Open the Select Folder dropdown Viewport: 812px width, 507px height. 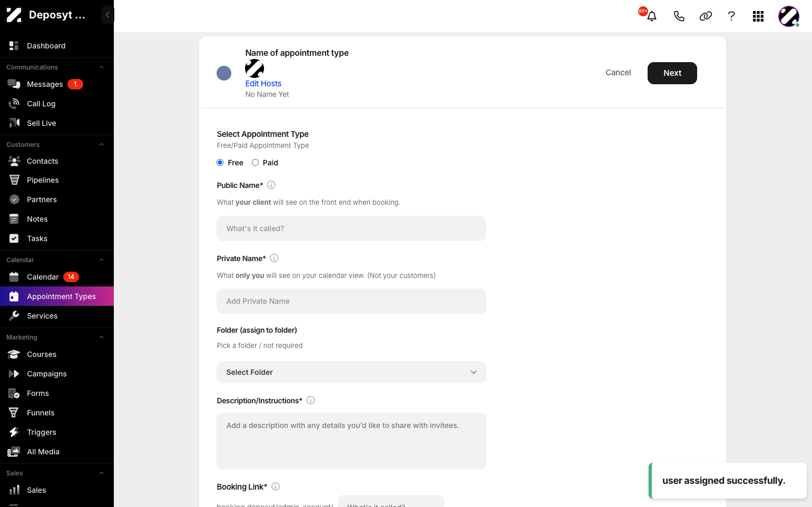[x=351, y=372]
